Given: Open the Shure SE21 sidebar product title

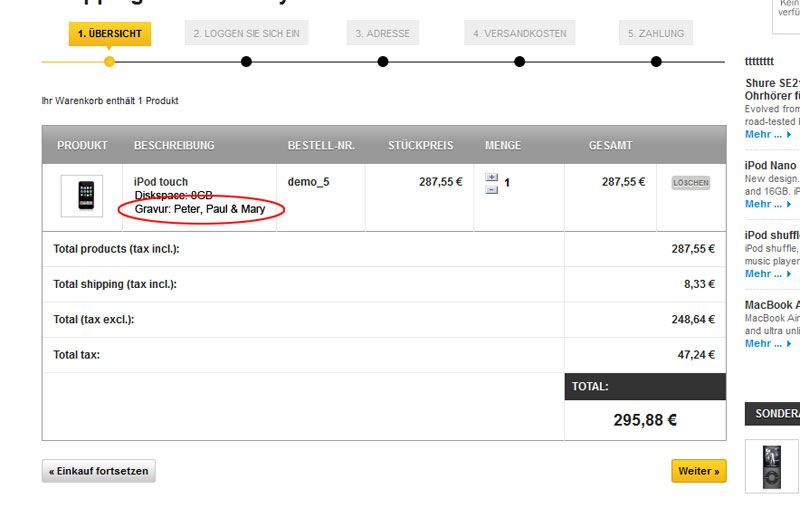Looking at the screenshot, I should (x=772, y=89).
